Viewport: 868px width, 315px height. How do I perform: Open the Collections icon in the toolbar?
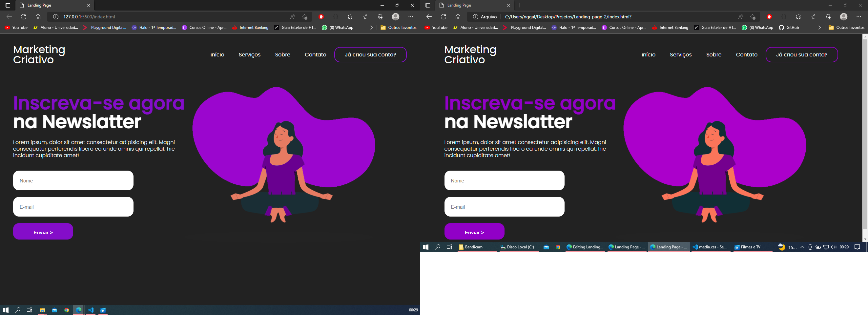coord(381,16)
